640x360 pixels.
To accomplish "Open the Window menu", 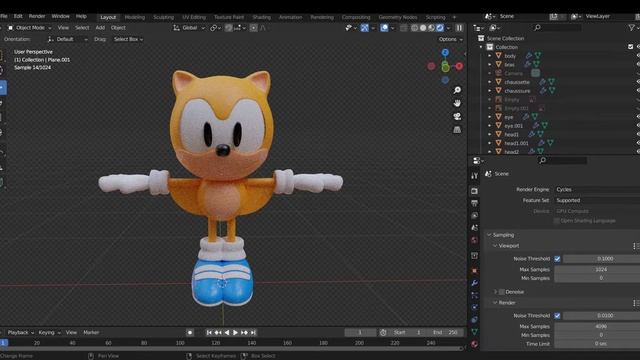I will point(60,16).
